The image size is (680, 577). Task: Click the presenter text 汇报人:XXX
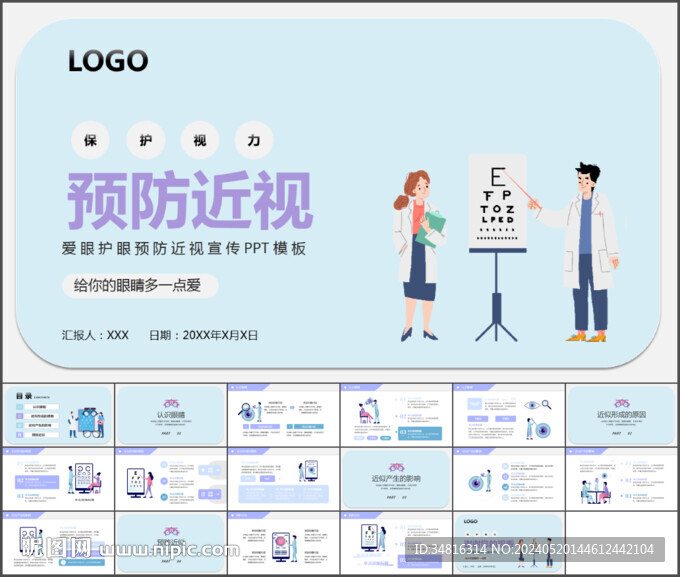coord(95,335)
